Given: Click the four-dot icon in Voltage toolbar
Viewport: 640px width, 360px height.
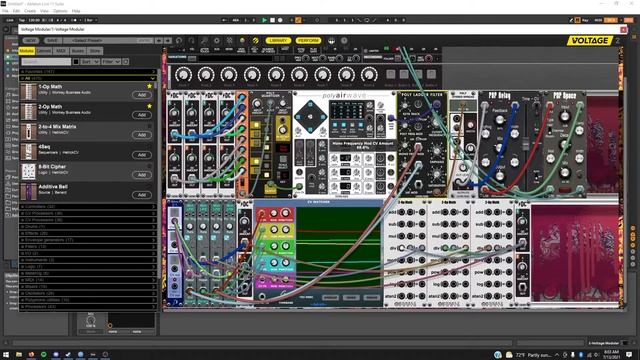Looking at the screenshot, I should [229, 40].
